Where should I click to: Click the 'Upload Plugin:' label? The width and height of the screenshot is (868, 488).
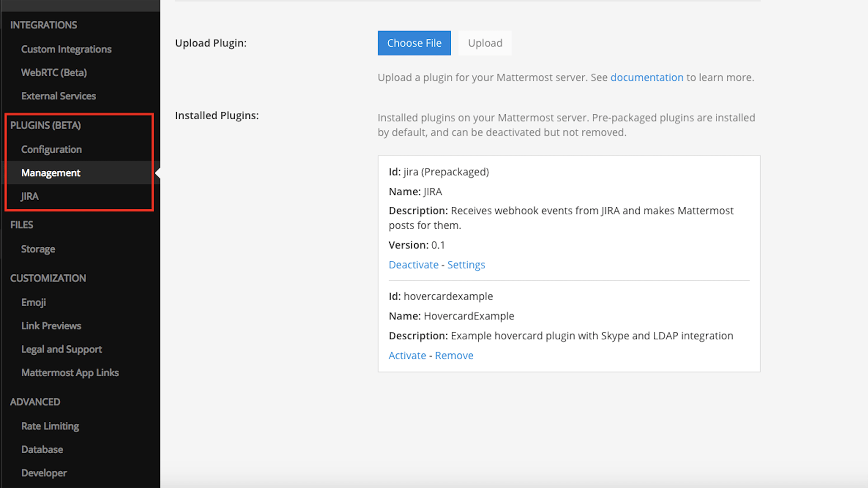coord(211,43)
